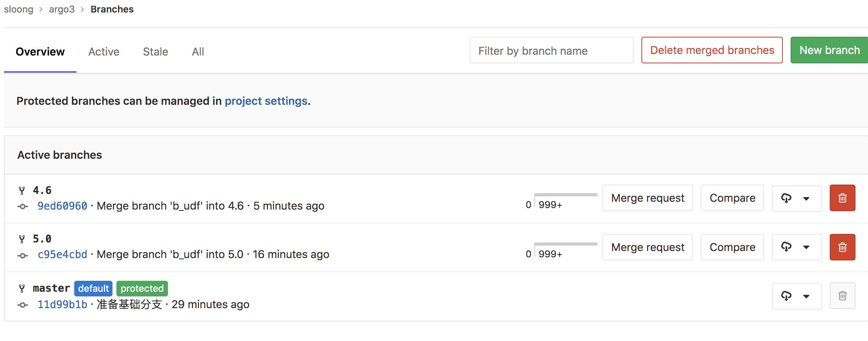868x341 pixels.
Task: Open commit 11d99b1b
Action: click(x=62, y=304)
